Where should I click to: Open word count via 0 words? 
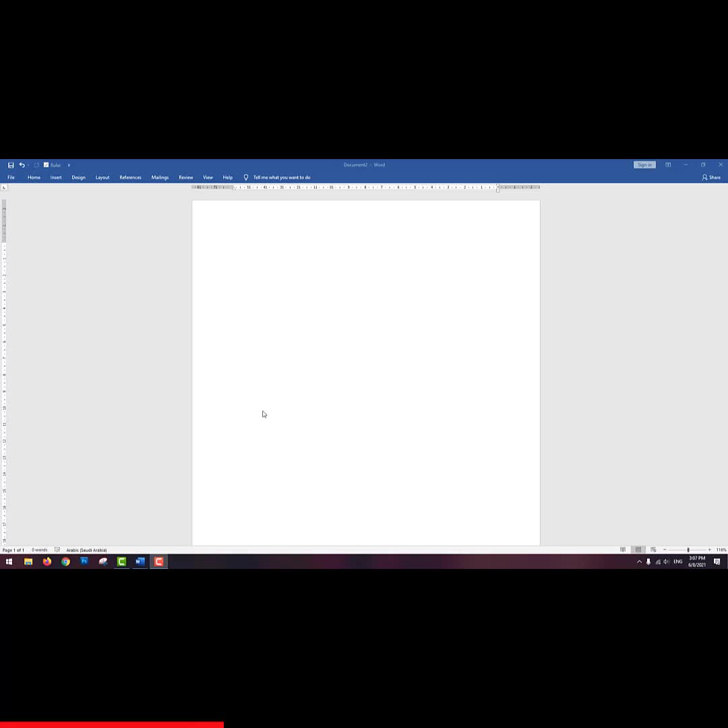(40, 550)
